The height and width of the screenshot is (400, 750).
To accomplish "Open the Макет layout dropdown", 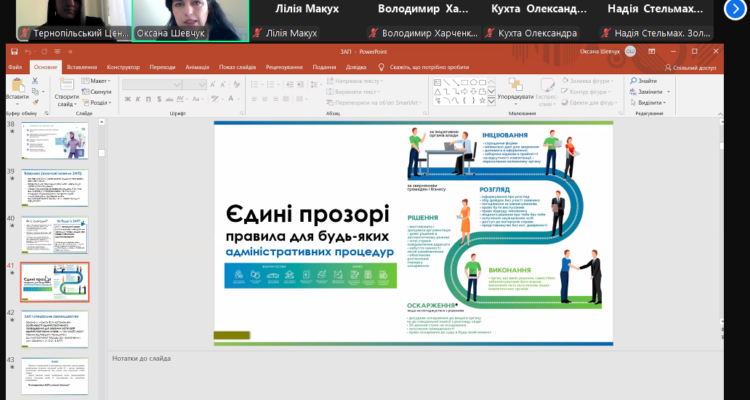I will click(x=98, y=80).
